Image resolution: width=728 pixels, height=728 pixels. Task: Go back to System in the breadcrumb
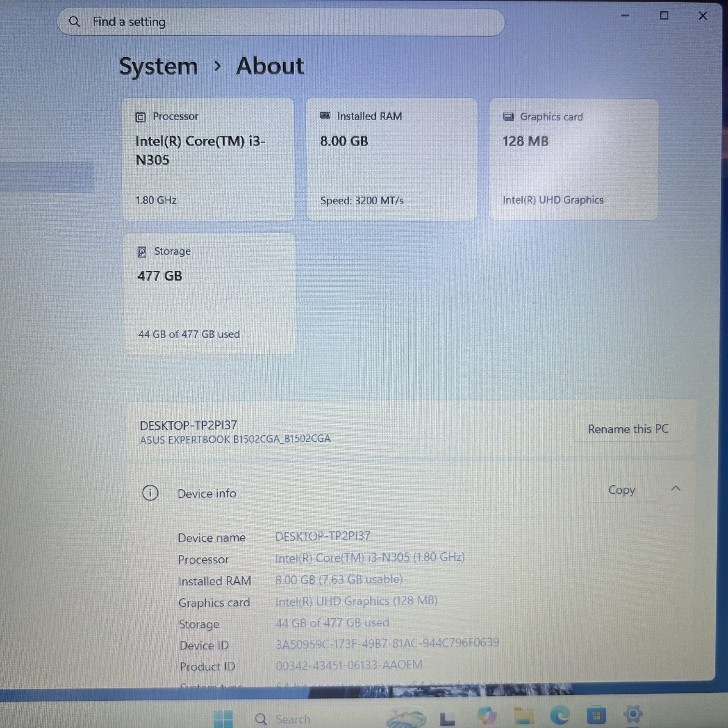(158, 67)
